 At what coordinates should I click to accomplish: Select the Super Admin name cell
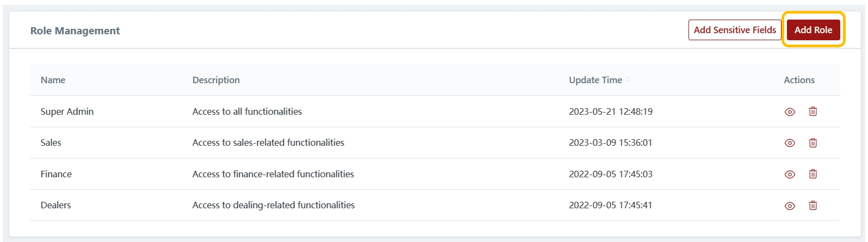point(67,111)
